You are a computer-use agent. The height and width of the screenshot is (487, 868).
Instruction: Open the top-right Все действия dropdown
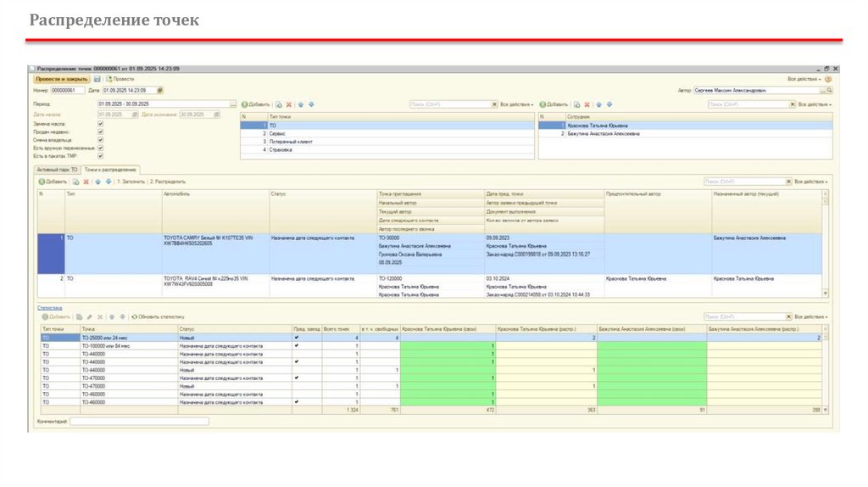coord(804,78)
